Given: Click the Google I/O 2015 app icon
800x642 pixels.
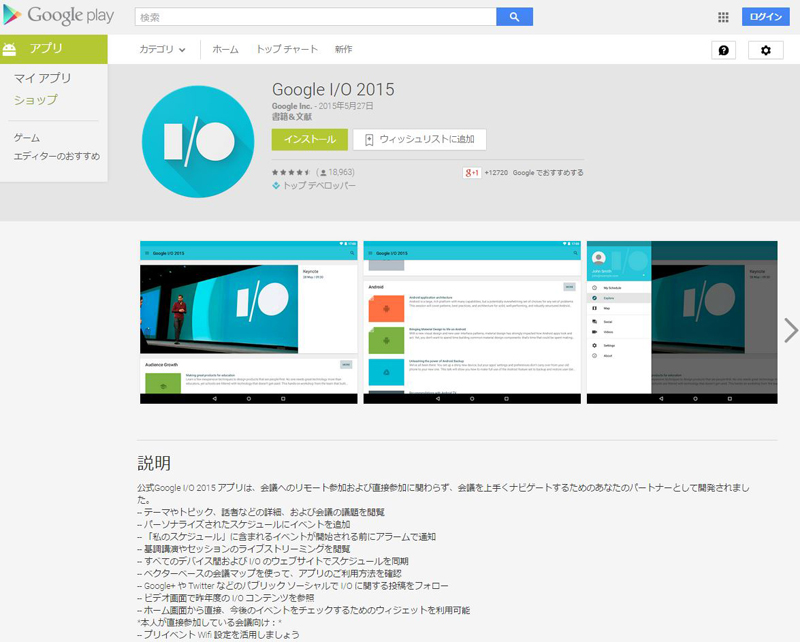Looking at the screenshot, I should tap(198, 141).
